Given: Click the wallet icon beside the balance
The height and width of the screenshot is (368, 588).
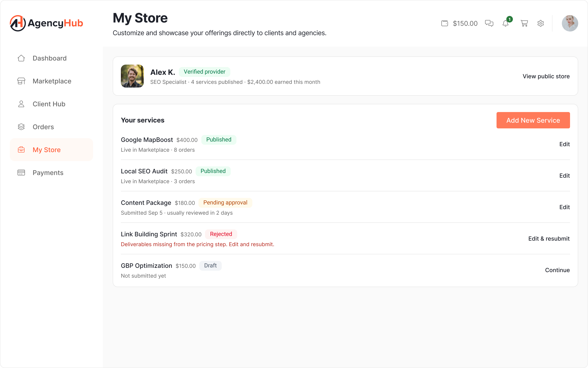Looking at the screenshot, I should pos(444,23).
